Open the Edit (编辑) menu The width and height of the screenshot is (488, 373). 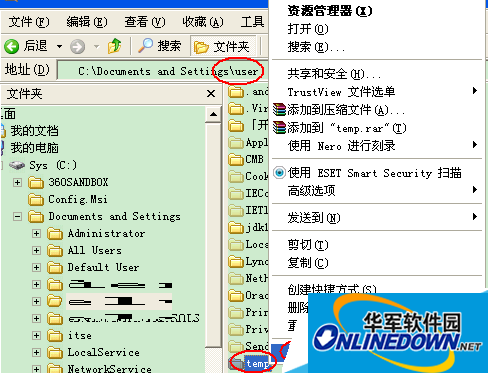[87, 22]
